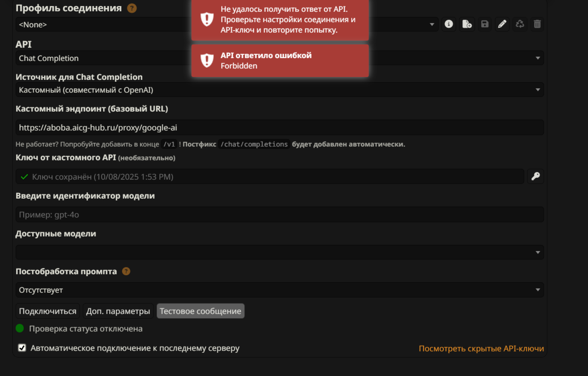
Task: Focus the model identifier input field
Action: [279, 215]
